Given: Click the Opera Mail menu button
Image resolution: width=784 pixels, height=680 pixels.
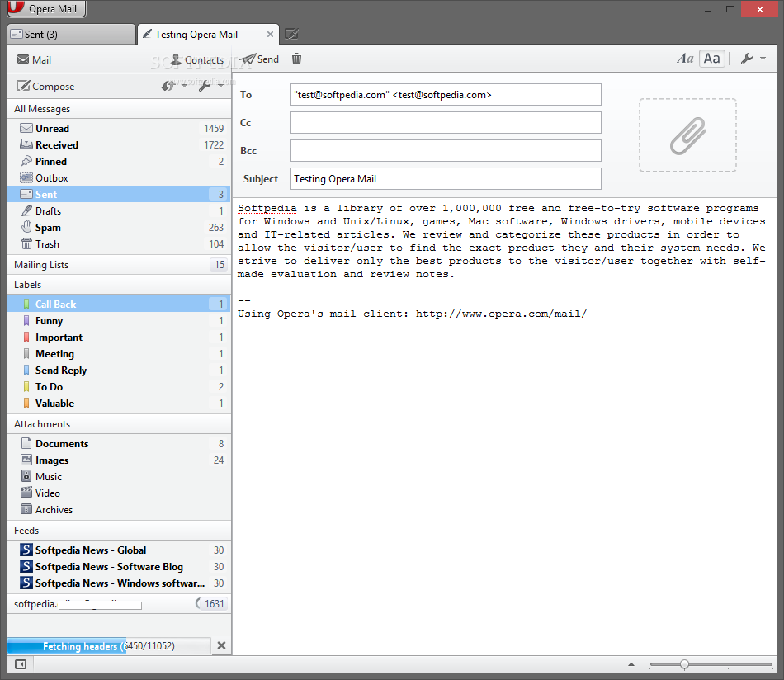Looking at the screenshot, I should tap(46, 8).
